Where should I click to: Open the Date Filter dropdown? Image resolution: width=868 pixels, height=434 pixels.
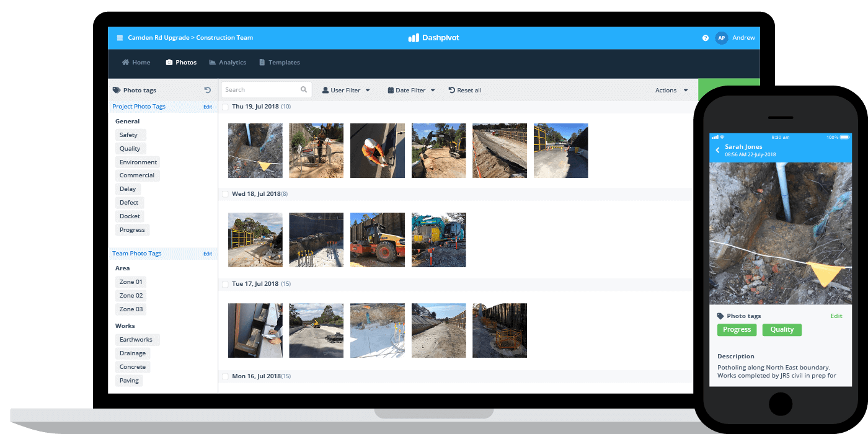pyautogui.click(x=410, y=90)
